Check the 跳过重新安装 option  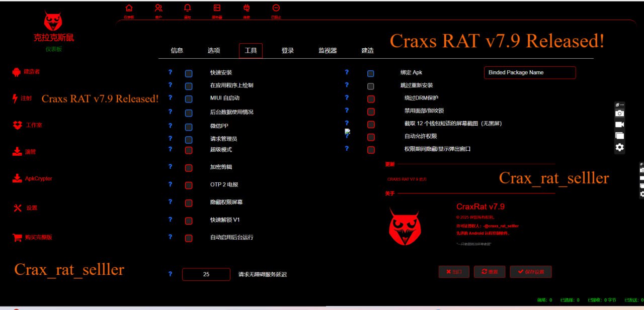pos(371,86)
